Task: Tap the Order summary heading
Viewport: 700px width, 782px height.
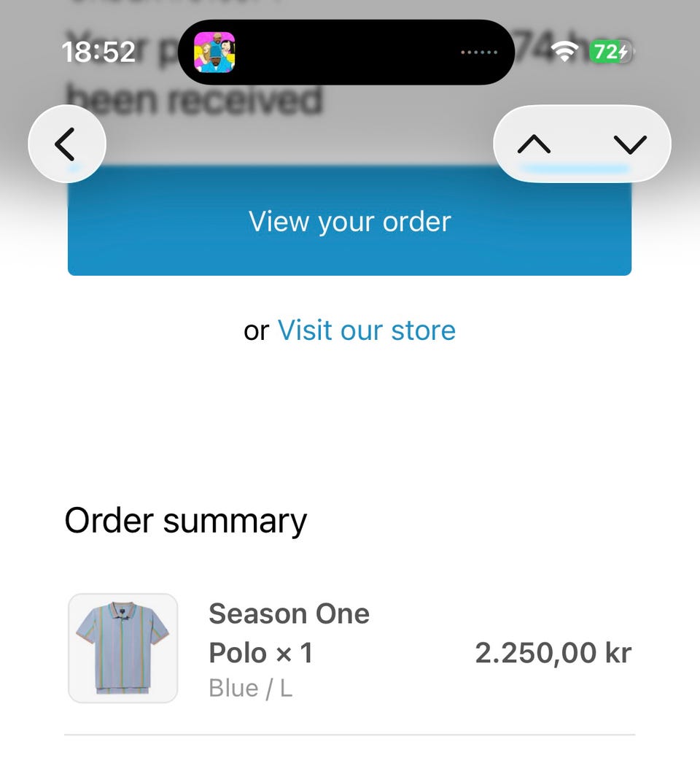Action: [185, 521]
